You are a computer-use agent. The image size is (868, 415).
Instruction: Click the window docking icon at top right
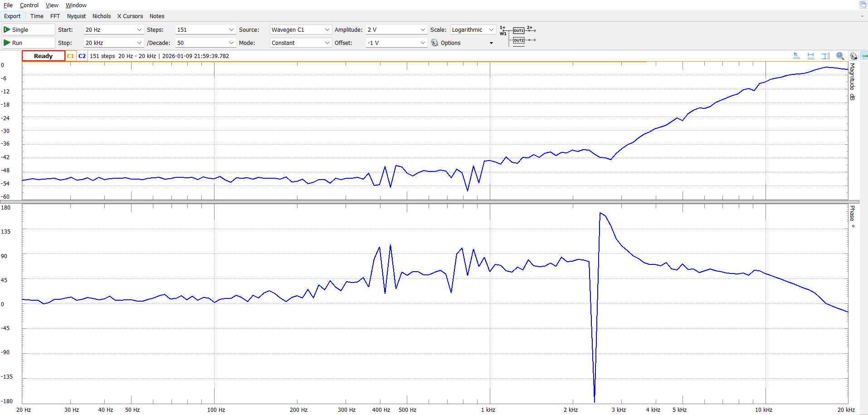pos(863,5)
